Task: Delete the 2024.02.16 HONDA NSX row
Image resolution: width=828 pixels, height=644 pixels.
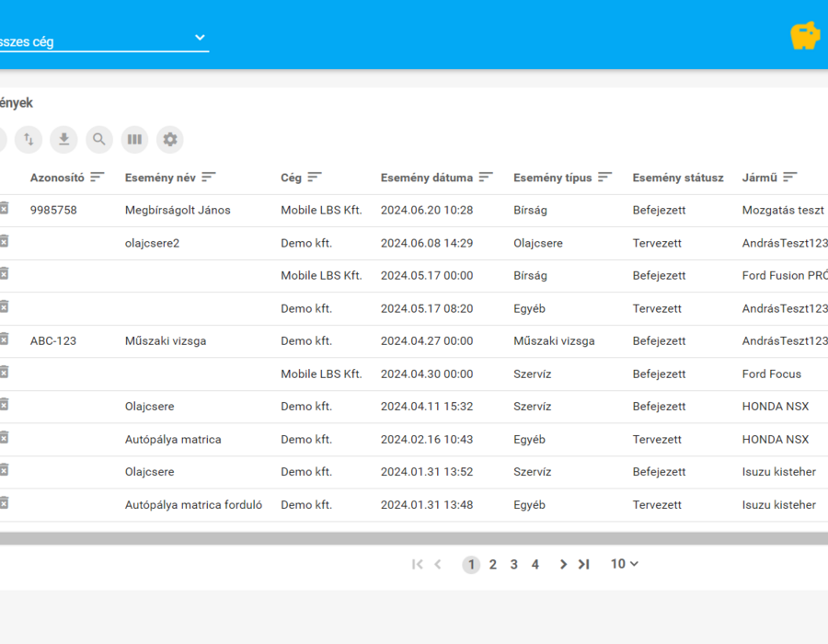Action: (4, 438)
